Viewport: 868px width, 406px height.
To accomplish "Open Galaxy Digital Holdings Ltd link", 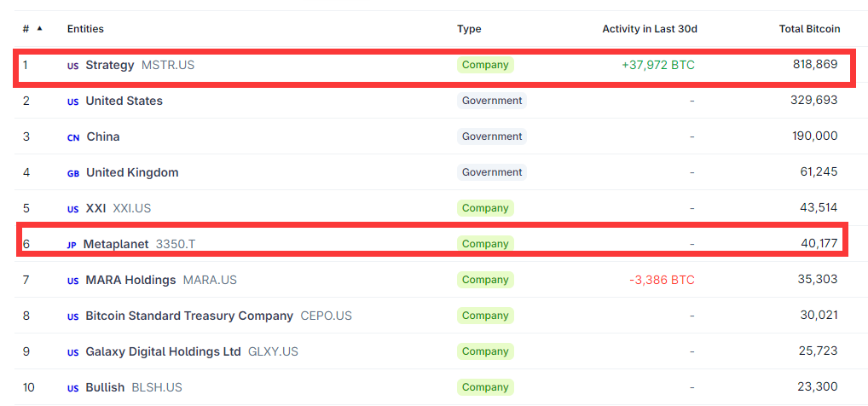I will click(x=164, y=351).
